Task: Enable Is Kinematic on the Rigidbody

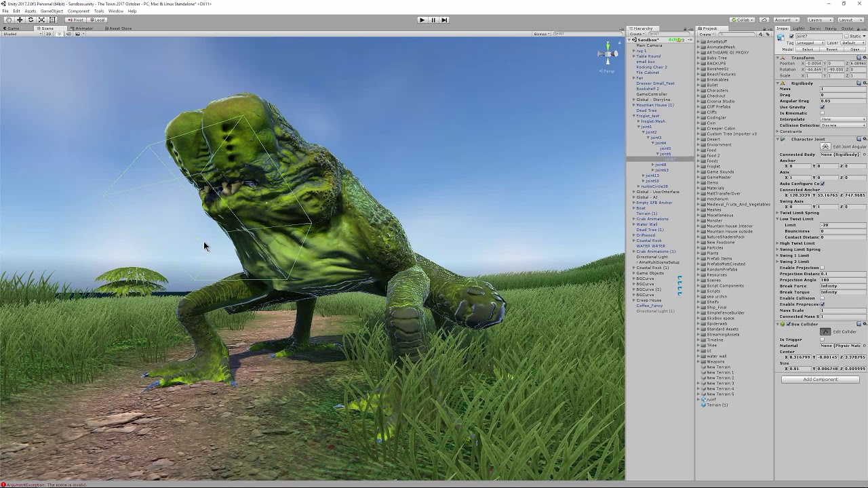Action: point(823,113)
